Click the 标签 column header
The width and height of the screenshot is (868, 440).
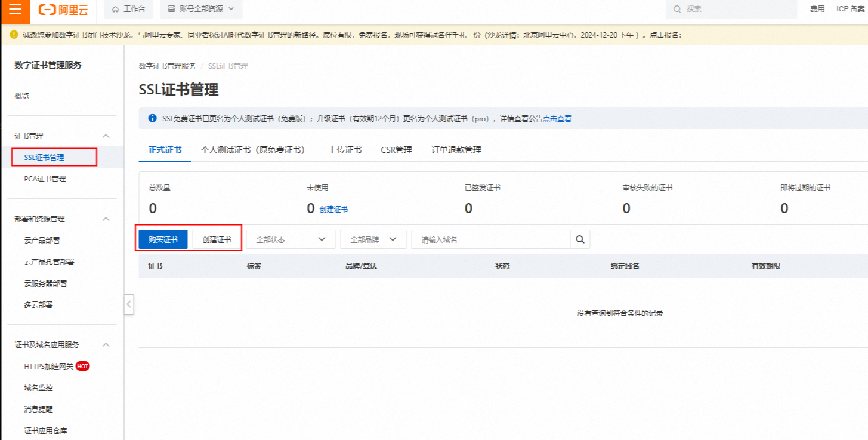click(x=254, y=266)
